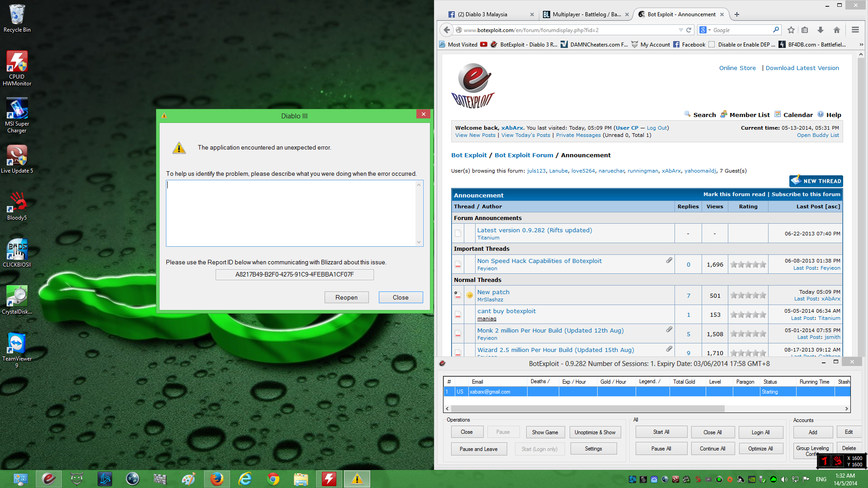This screenshot has width=868, height=488.
Task: Click the Paint icon in taskbar
Action: pyautogui.click(x=188, y=479)
